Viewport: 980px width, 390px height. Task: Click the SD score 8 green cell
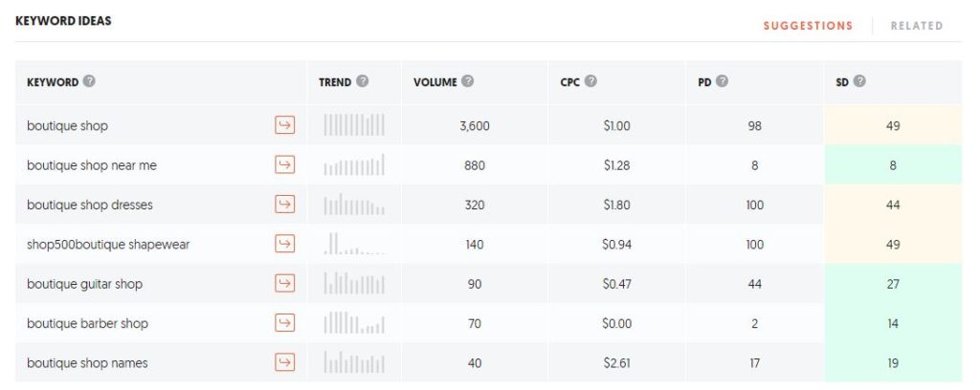(x=893, y=164)
